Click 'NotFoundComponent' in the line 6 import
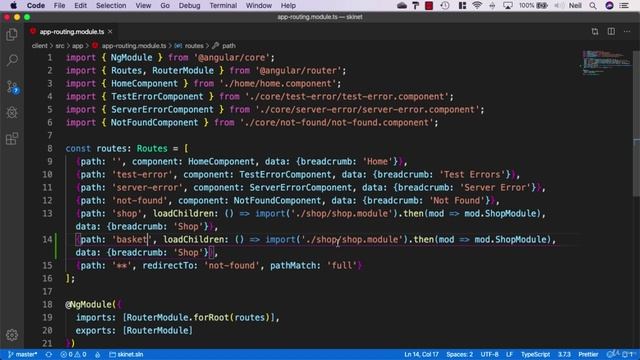The width and height of the screenshot is (640, 360). click(x=154, y=122)
